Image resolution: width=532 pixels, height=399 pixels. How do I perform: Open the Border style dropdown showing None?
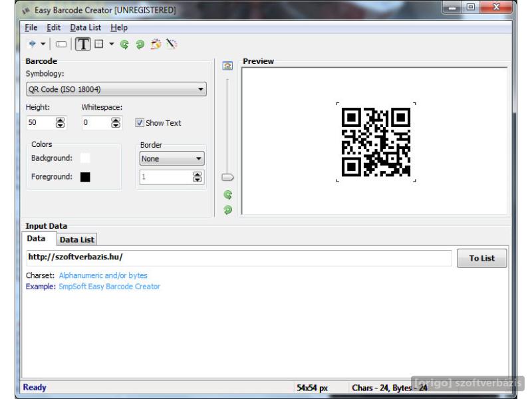(x=172, y=158)
